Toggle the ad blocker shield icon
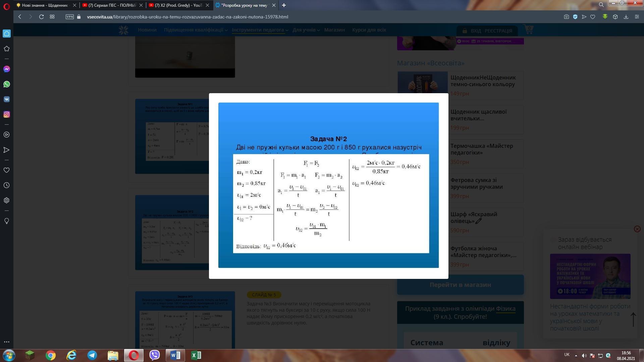The image size is (644, 362). click(x=575, y=17)
